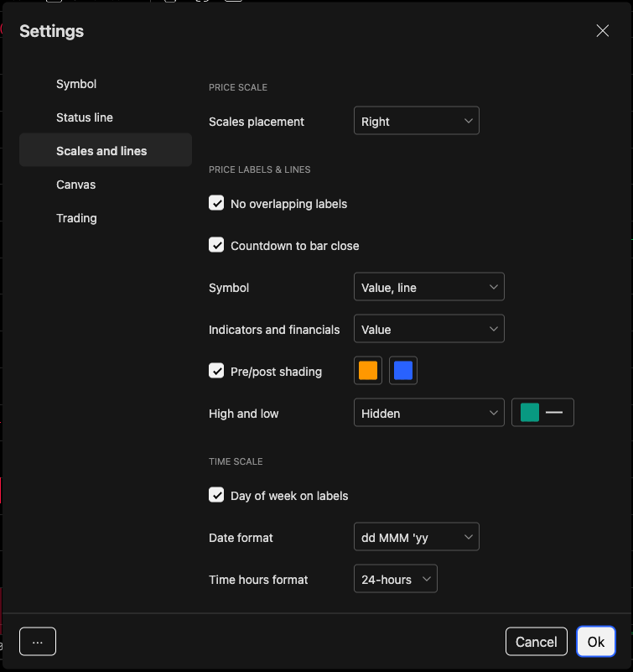Uncheck No overlapping labels

point(216,203)
